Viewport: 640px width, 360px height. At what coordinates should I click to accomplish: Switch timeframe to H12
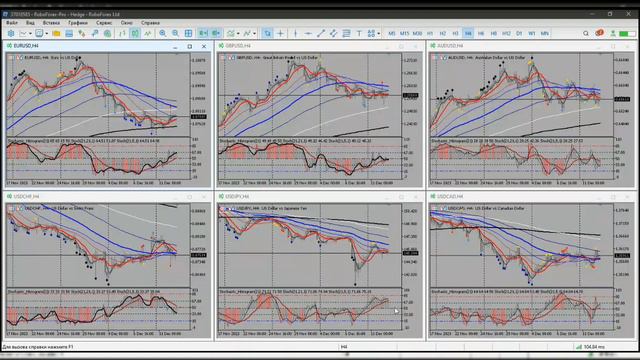point(506,33)
